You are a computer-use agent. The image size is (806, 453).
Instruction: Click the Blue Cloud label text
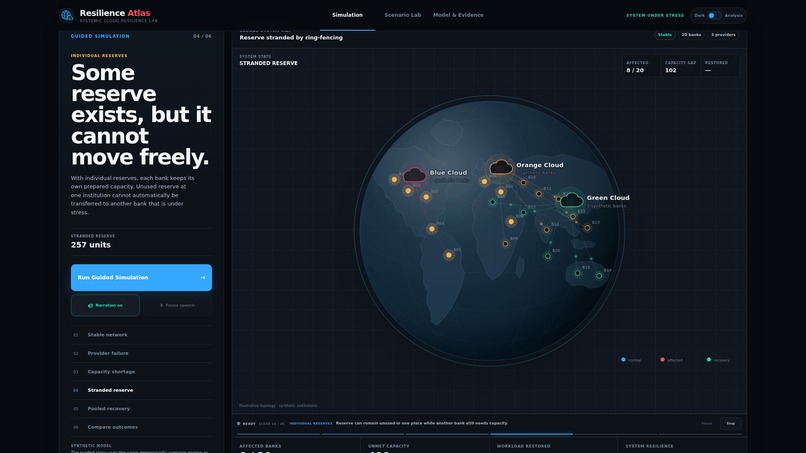point(448,173)
